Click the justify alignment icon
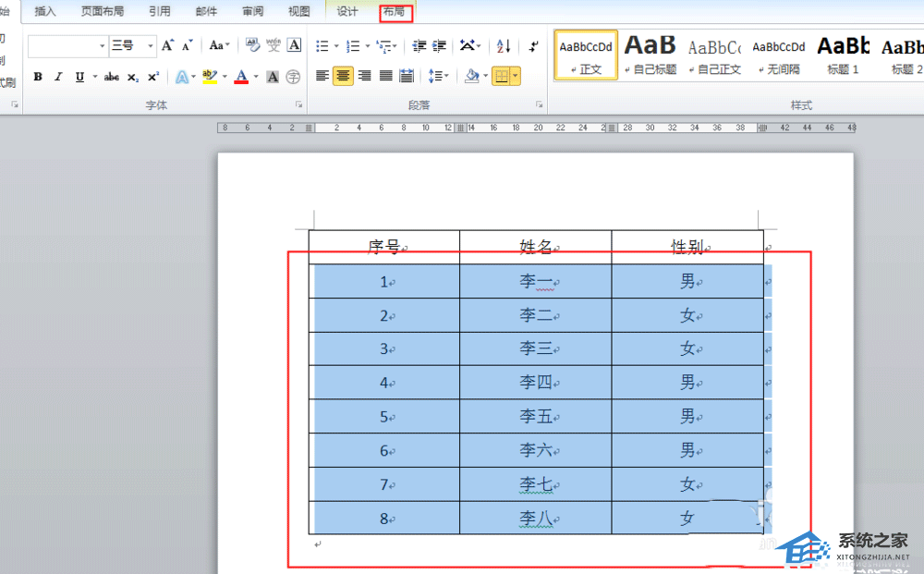Screen dimensions: 924x574 click(385, 76)
